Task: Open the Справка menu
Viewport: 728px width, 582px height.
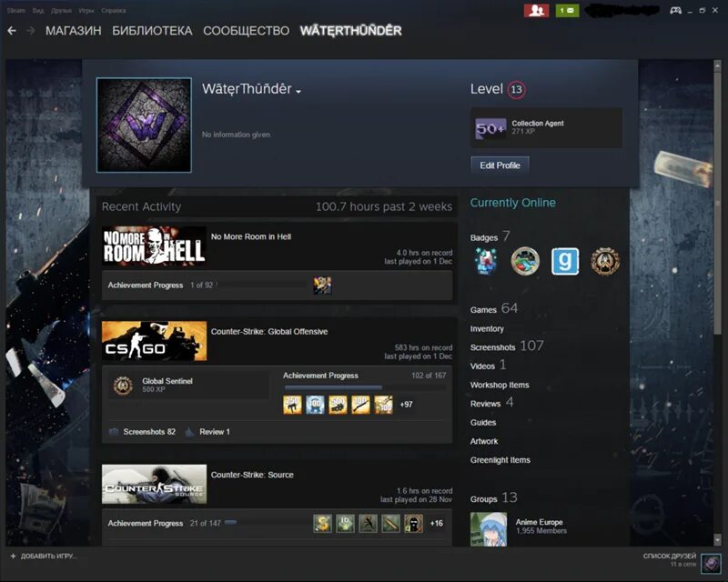Action: 113,10
